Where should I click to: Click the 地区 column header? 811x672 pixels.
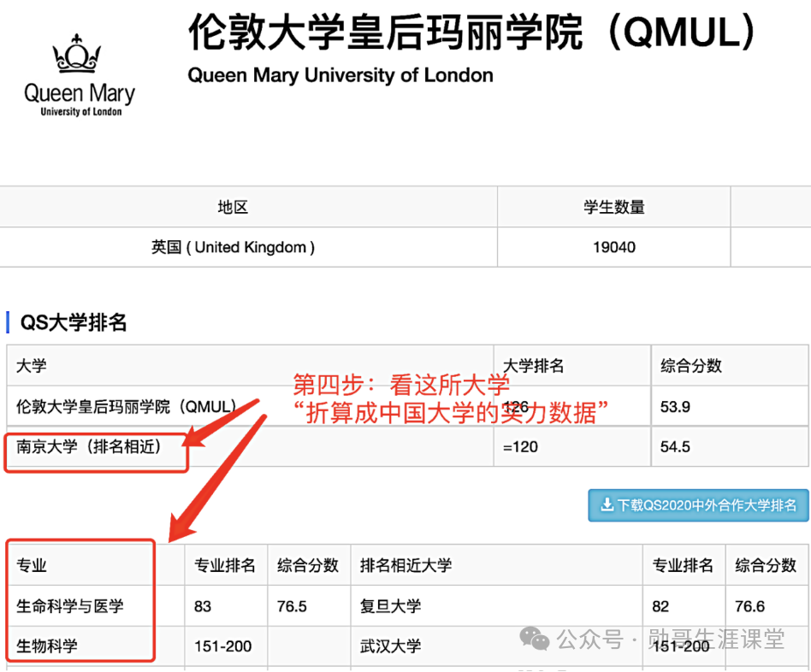pos(233,207)
